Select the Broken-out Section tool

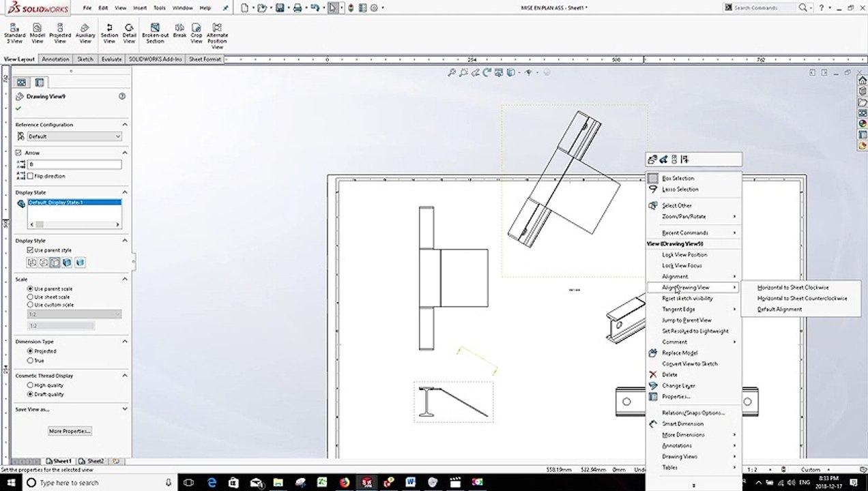[x=155, y=33]
